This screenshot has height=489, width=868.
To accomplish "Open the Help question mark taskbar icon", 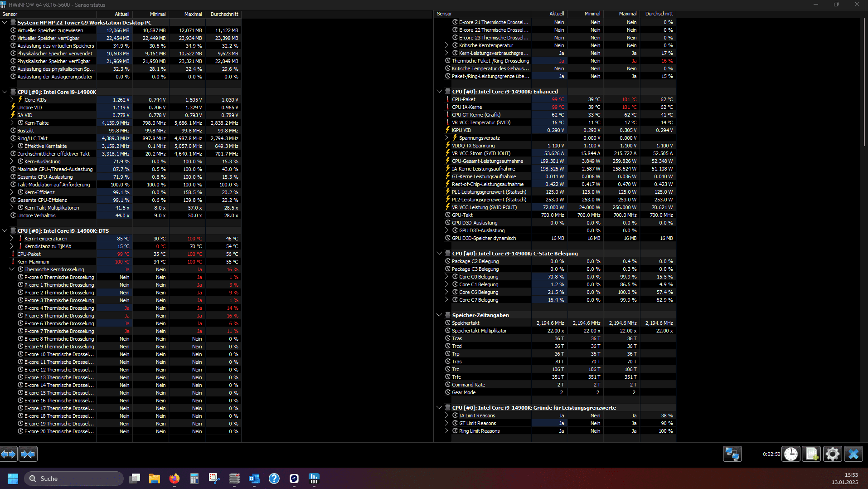I will click(274, 479).
